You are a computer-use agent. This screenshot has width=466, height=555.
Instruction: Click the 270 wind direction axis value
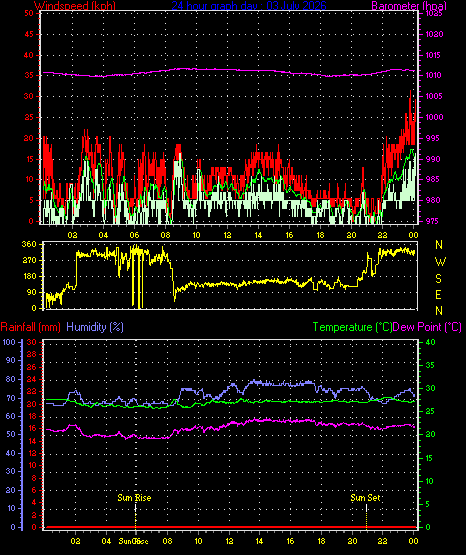29,261
